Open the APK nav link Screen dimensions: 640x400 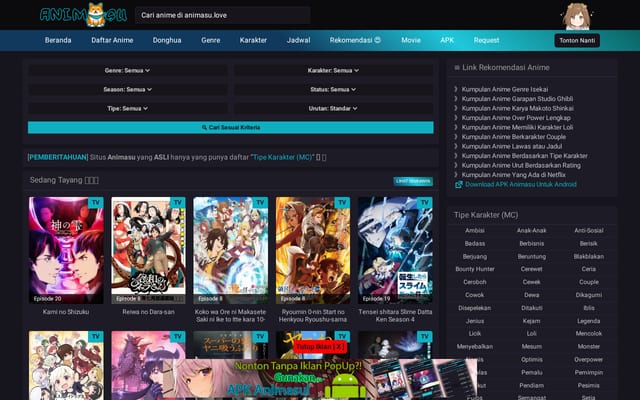[x=447, y=40]
